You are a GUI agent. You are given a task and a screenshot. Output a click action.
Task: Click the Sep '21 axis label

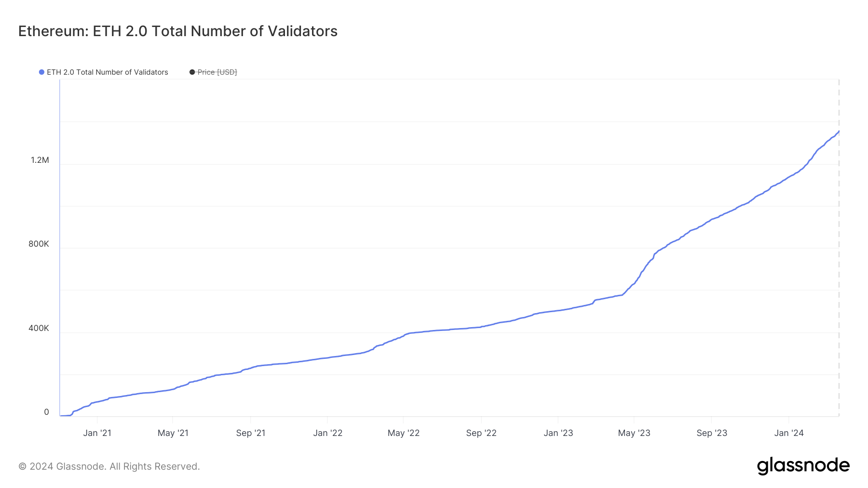tap(251, 433)
